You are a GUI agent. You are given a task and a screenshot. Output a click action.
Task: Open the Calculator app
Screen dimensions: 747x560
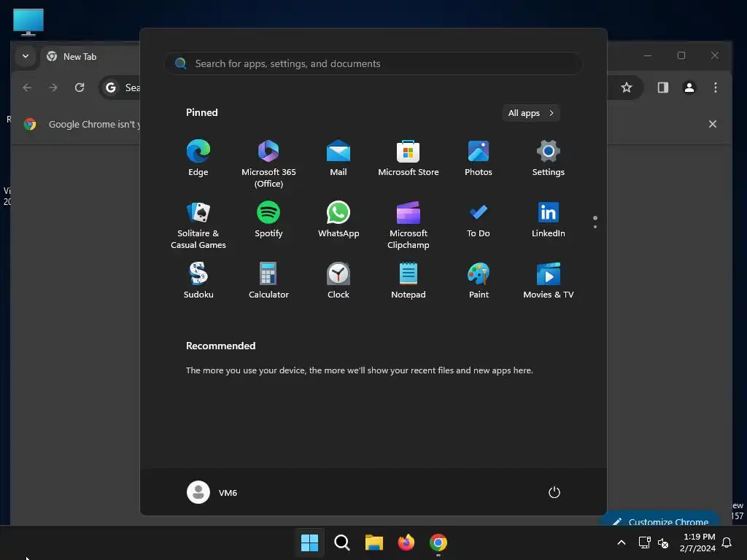click(x=268, y=281)
